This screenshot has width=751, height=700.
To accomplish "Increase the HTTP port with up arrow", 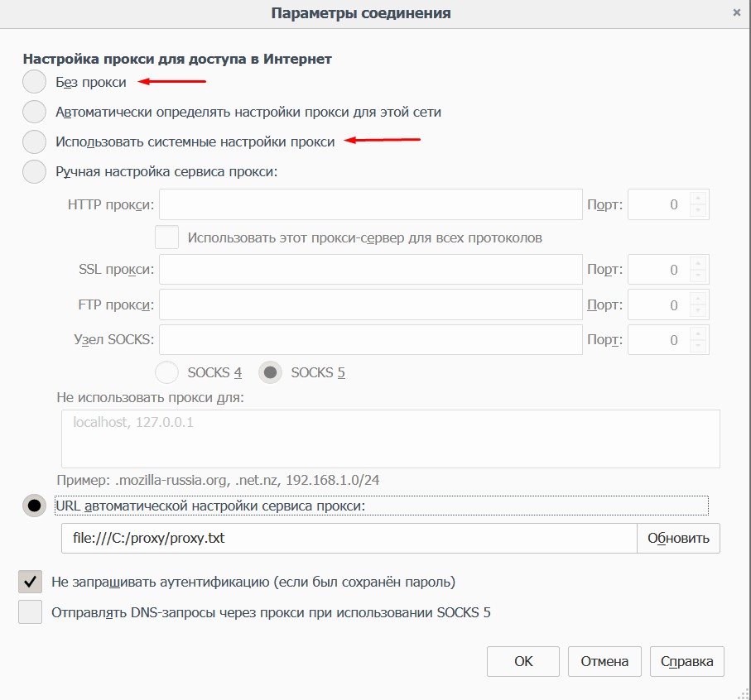I will pyautogui.click(x=698, y=198).
